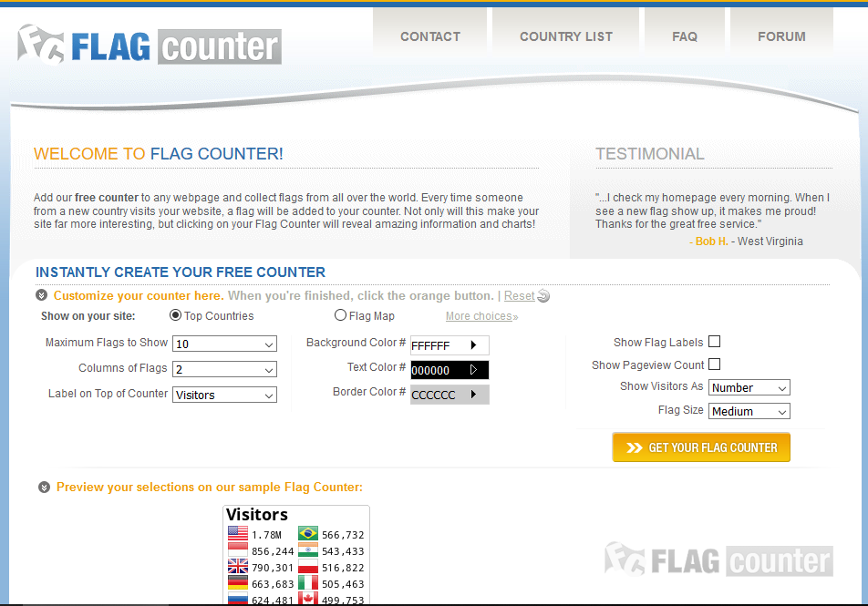Select the Top Countries radio button
This screenshot has height=606, width=868.
(x=175, y=315)
